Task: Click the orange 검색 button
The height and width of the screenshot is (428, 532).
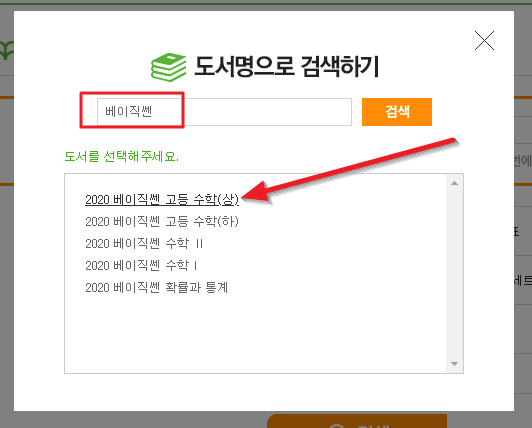Action: (x=397, y=112)
